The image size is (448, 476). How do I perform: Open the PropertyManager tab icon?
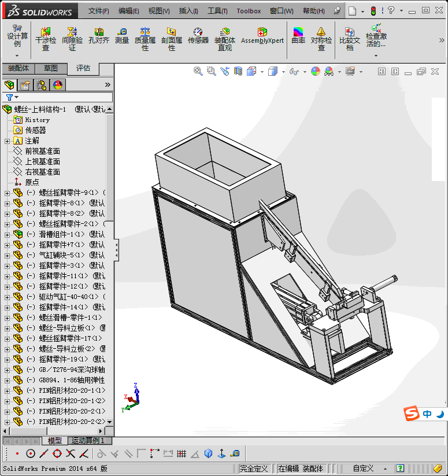click(x=25, y=85)
